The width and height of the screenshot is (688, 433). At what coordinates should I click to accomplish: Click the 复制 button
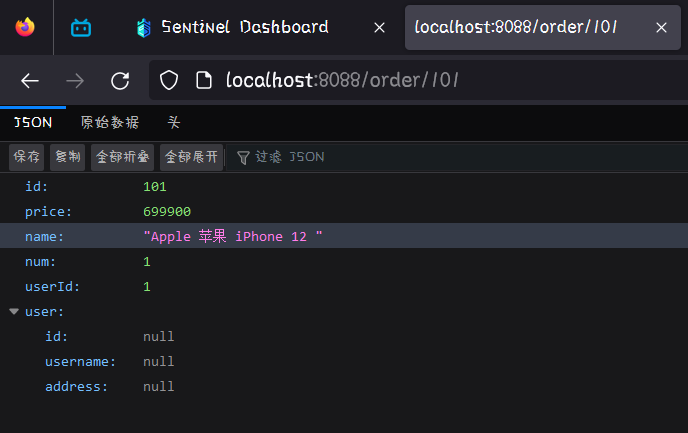(x=68, y=157)
